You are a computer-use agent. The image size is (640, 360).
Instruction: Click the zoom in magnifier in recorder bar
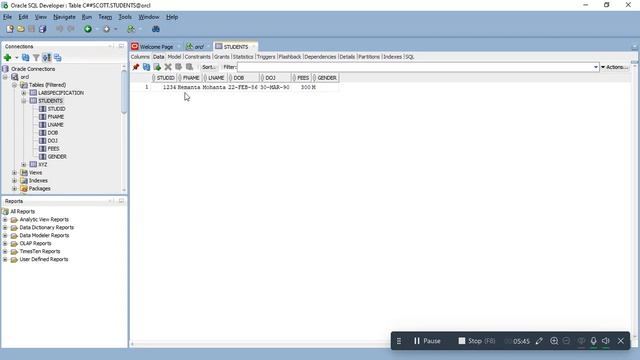(x=554, y=341)
